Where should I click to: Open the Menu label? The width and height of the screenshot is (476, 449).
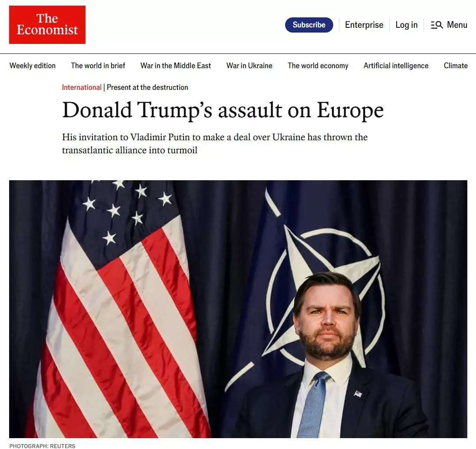coord(457,25)
